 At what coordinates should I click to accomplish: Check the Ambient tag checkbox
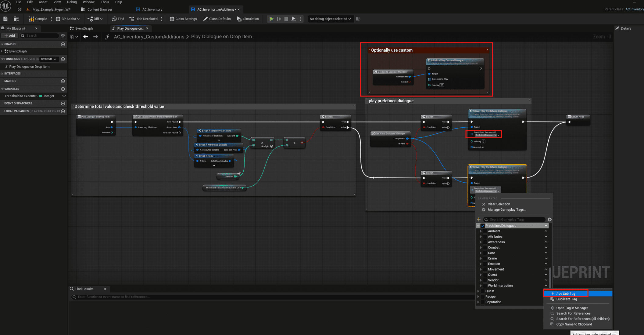[485, 231]
